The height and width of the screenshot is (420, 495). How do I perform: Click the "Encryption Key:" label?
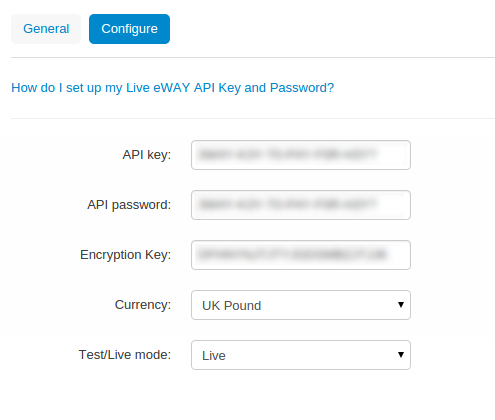[125, 255]
